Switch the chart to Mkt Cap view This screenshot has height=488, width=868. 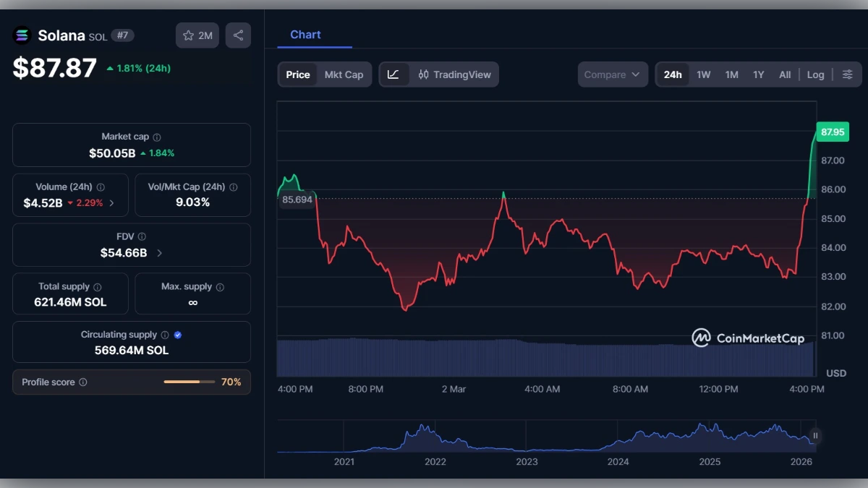point(345,74)
